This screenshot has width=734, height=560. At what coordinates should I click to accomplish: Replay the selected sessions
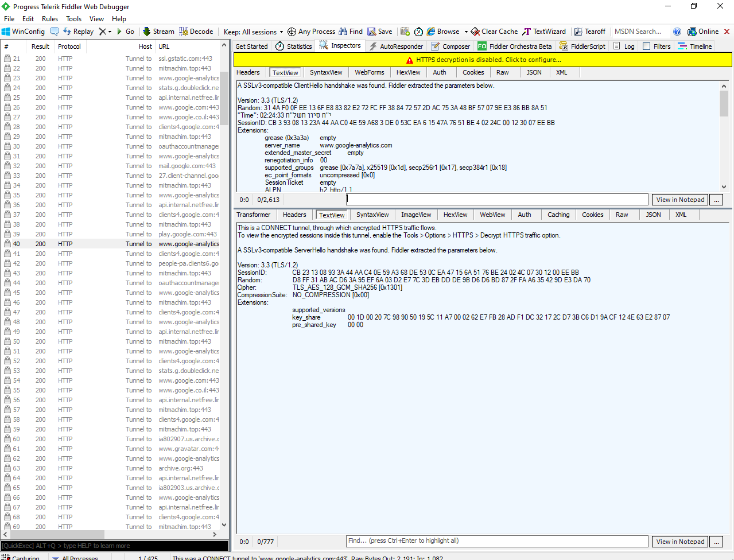(x=78, y=32)
